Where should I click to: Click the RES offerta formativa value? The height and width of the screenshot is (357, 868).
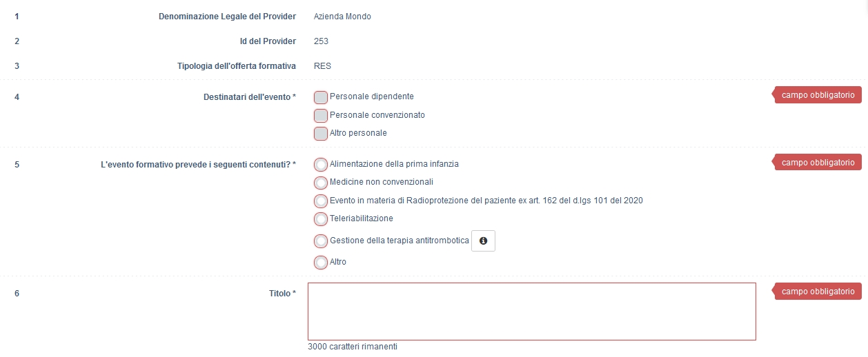pyautogui.click(x=322, y=66)
